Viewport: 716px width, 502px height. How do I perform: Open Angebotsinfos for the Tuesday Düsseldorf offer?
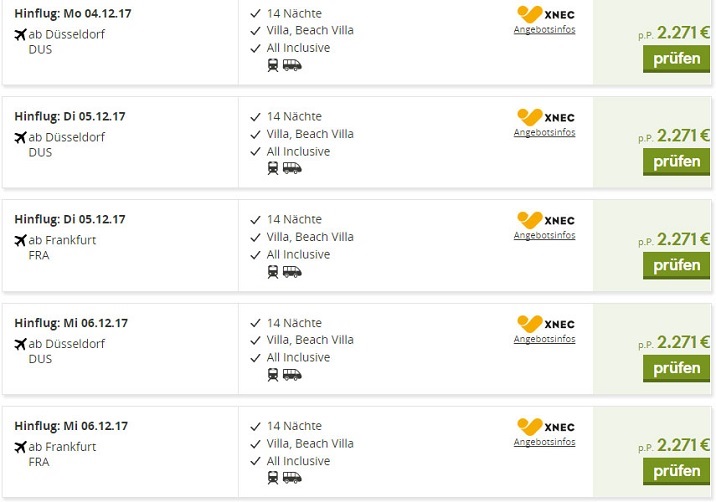pyautogui.click(x=544, y=132)
